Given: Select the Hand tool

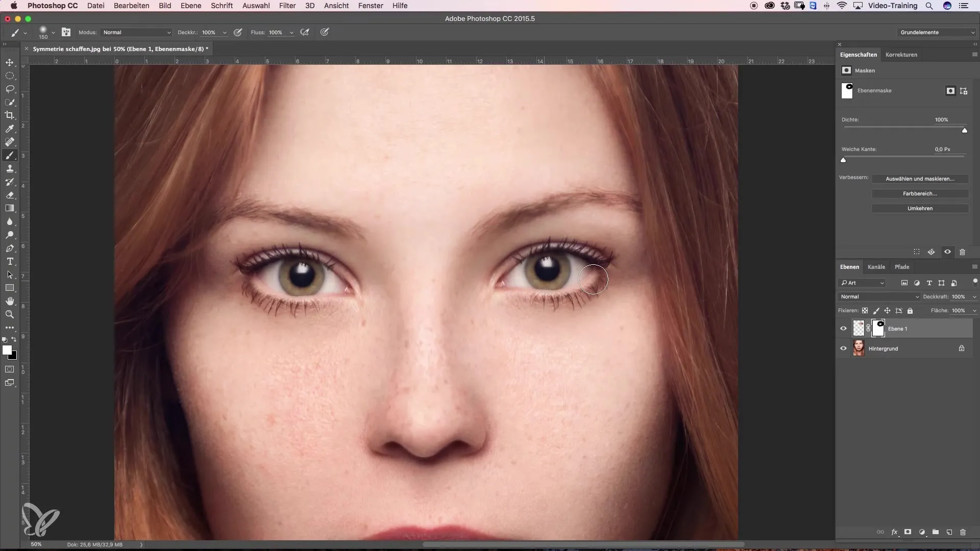Looking at the screenshot, I should pyautogui.click(x=10, y=302).
